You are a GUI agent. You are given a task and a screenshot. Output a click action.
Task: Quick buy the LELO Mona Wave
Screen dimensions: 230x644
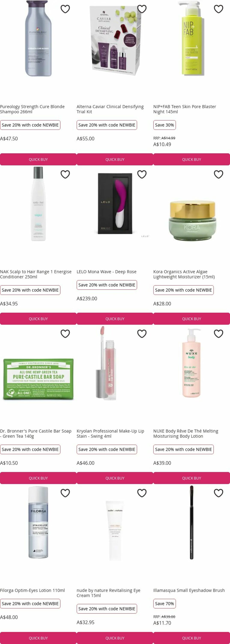(x=115, y=319)
